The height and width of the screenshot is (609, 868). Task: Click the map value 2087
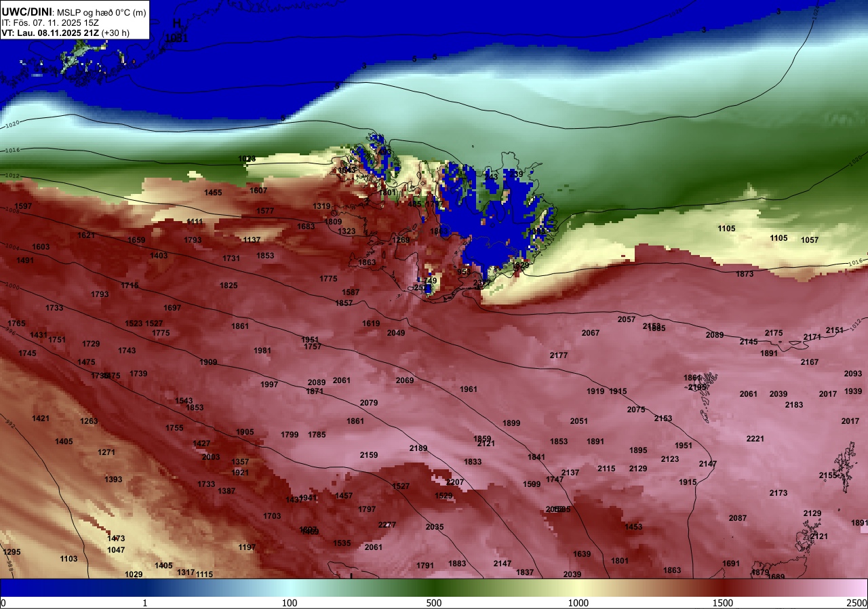pyautogui.click(x=738, y=518)
